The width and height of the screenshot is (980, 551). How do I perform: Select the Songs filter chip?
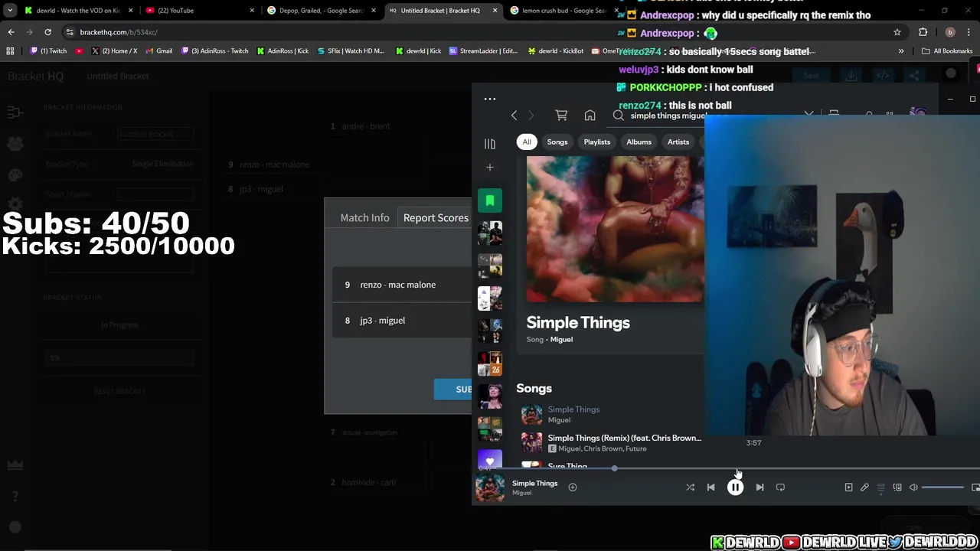point(557,142)
